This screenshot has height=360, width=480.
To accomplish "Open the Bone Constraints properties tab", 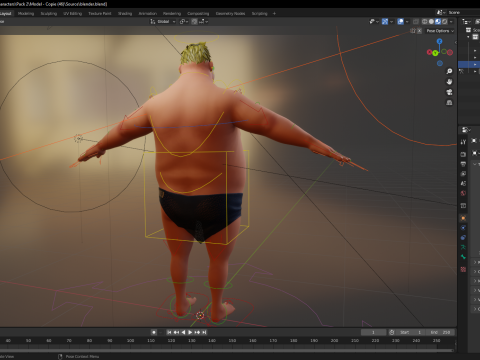I will pos(463,238).
